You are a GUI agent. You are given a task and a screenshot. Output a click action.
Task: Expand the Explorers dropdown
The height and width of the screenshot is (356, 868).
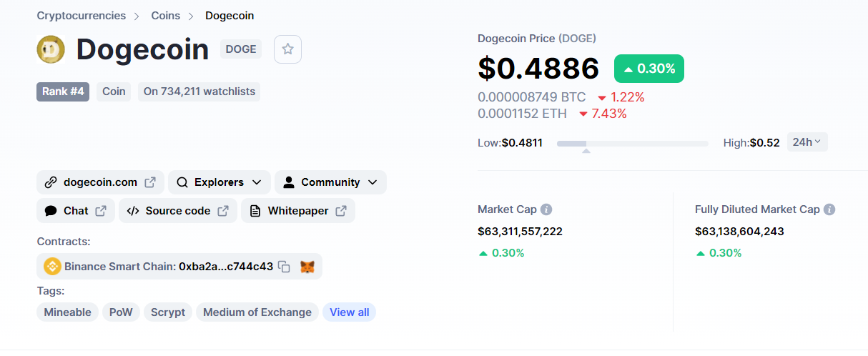tap(219, 182)
